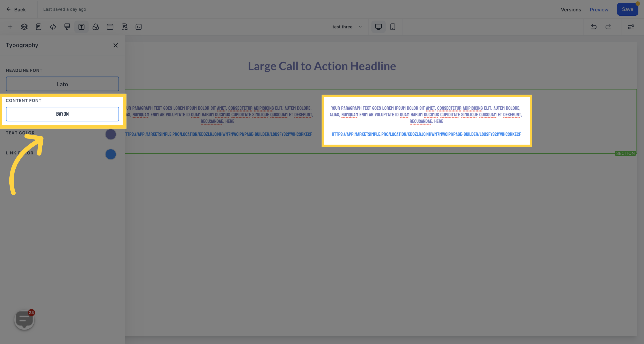Click the desktop preview tab
The width and height of the screenshot is (644, 344).
point(378,26)
